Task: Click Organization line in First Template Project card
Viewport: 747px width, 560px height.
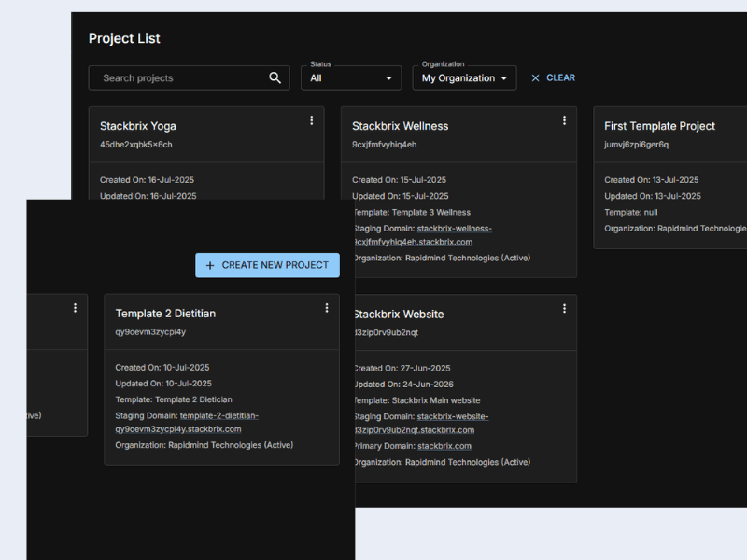Action: [675, 229]
